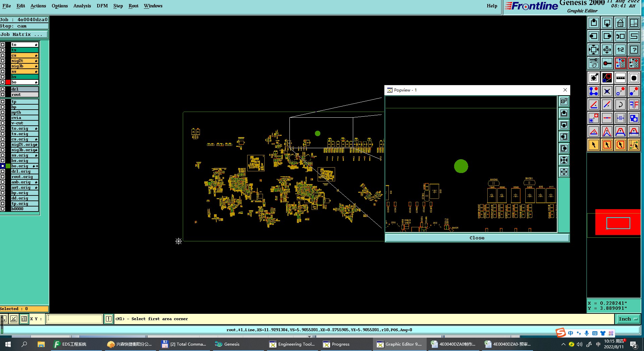This screenshot has height=351, width=644.
Task: Click the Popview pan up icon
Action: (x=564, y=113)
